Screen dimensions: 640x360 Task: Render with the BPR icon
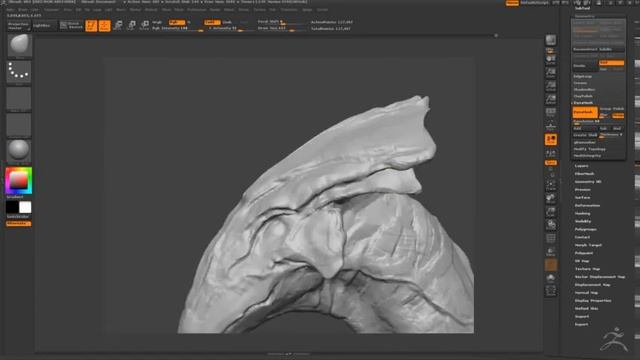pos(551,40)
